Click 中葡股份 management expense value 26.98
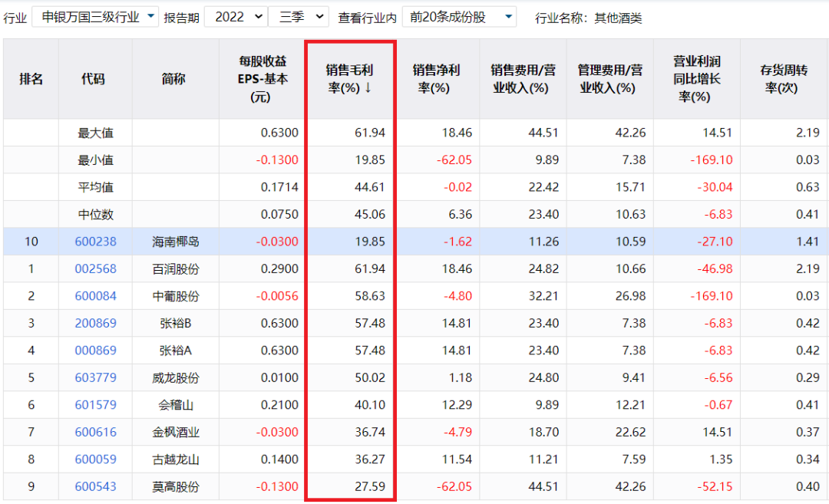This screenshot has width=829, height=504. 630,296
